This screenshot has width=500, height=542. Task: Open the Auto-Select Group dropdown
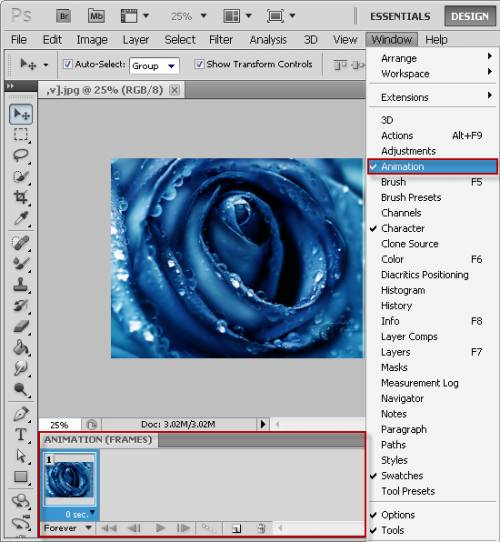pos(154,66)
